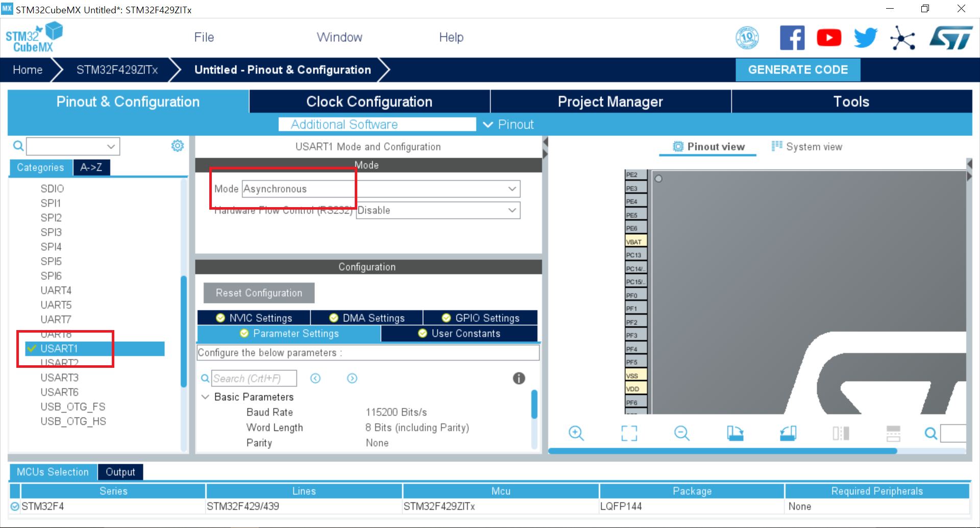Zoom out on the pinout view
Viewport: 980px width, 528px height.
point(682,433)
